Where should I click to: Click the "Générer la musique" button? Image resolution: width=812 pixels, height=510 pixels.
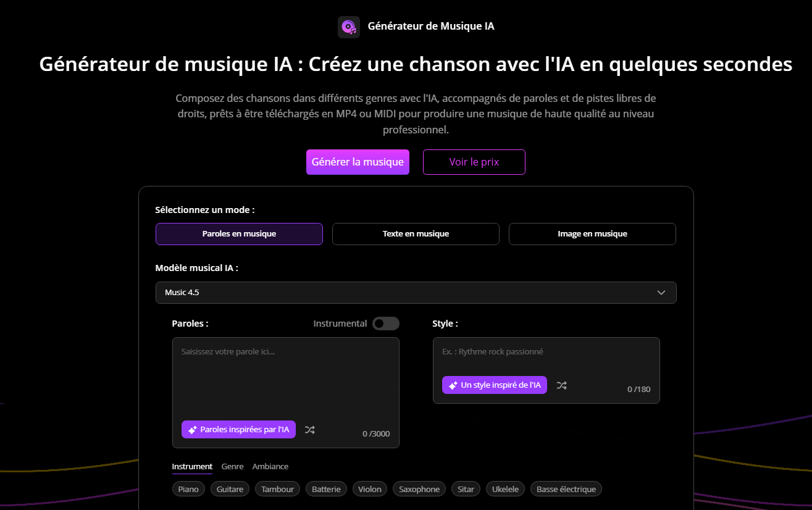point(358,162)
